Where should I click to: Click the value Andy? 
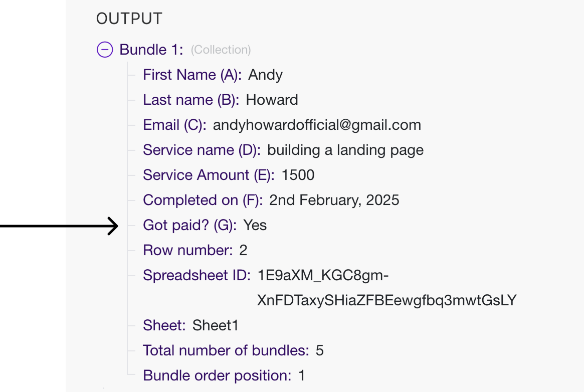pos(266,75)
